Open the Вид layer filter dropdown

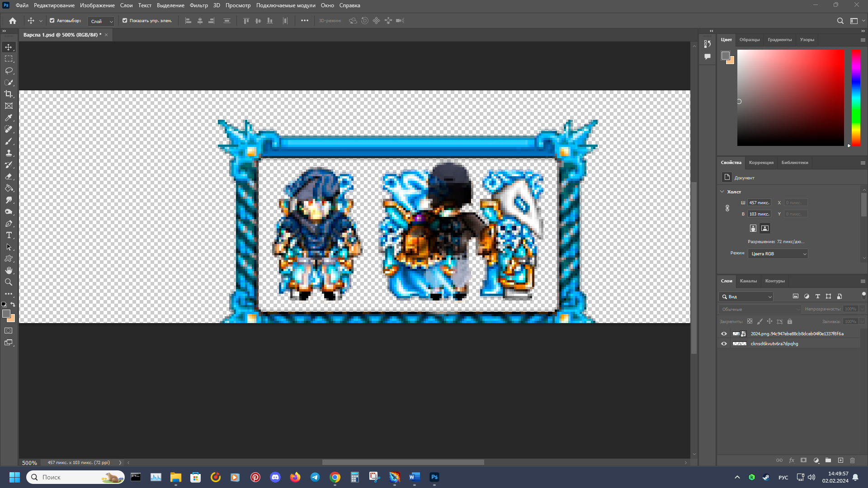coord(746,297)
